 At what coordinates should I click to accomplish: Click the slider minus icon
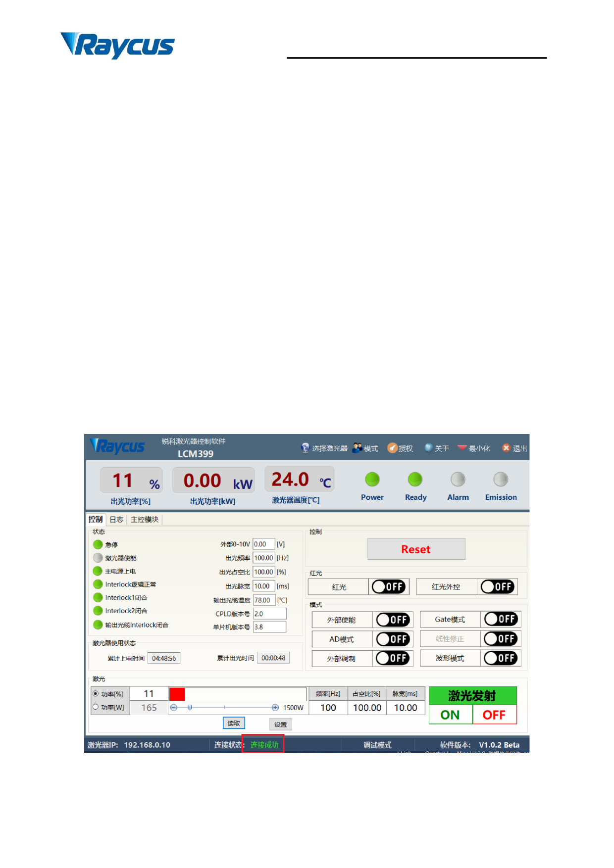tap(174, 708)
